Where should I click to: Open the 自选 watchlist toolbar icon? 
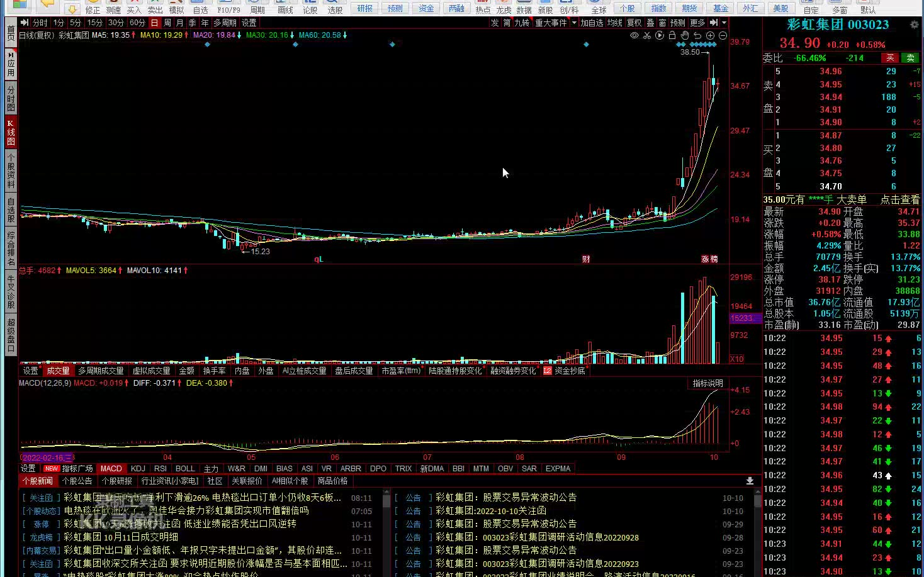click(201, 8)
